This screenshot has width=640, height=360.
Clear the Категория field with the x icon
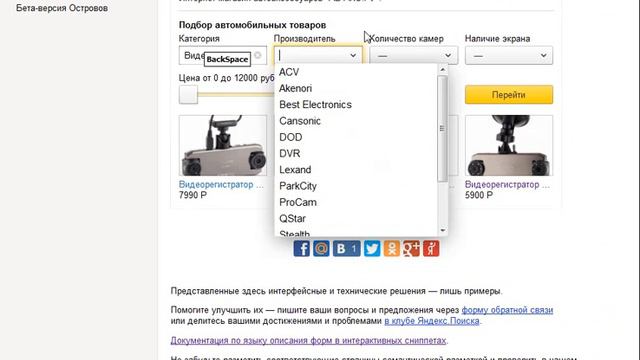(258, 55)
